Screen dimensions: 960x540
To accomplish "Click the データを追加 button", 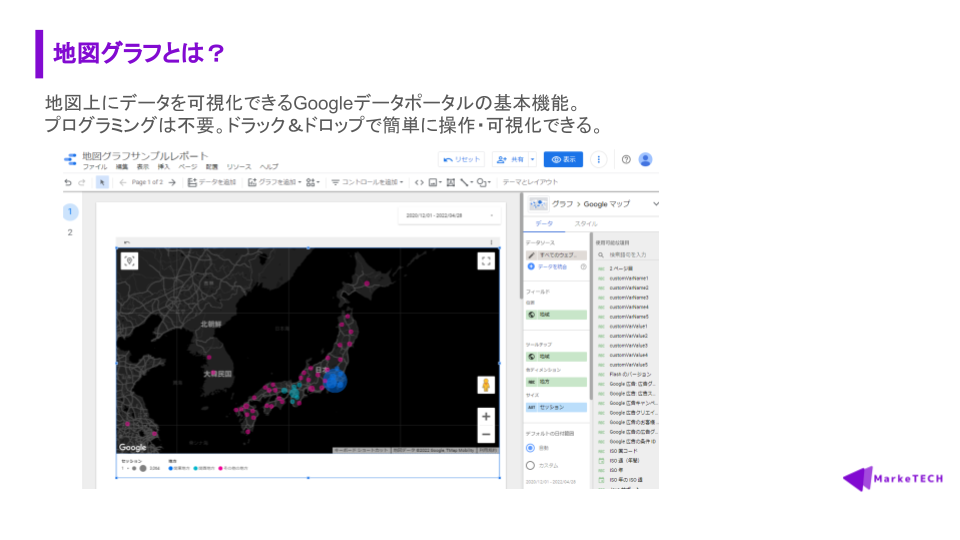I will coord(211,182).
